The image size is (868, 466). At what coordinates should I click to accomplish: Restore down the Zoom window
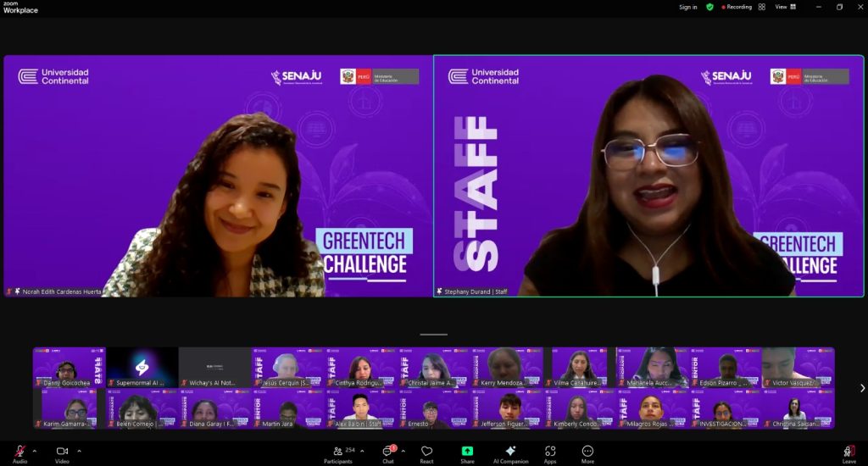click(839, 7)
